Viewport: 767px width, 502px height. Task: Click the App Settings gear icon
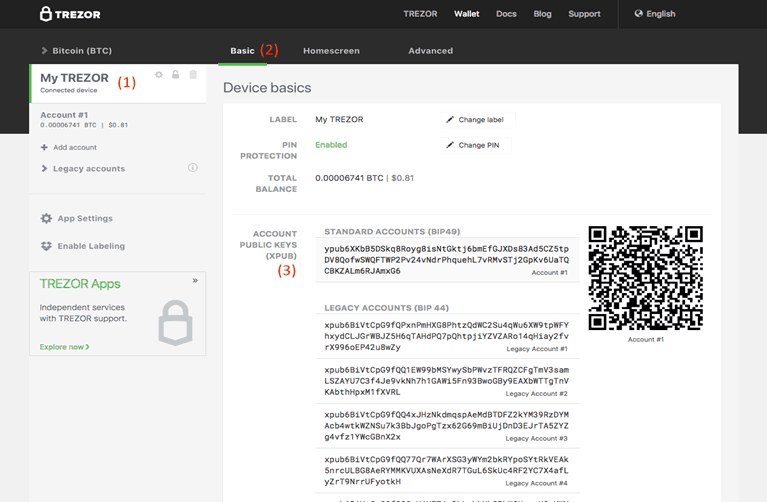point(46,218)
